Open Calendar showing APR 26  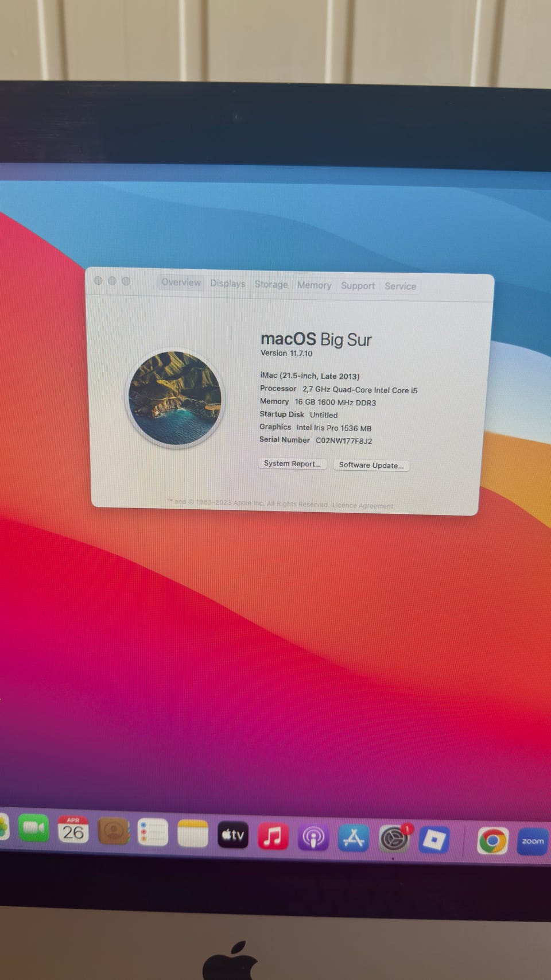click(73, 830)
